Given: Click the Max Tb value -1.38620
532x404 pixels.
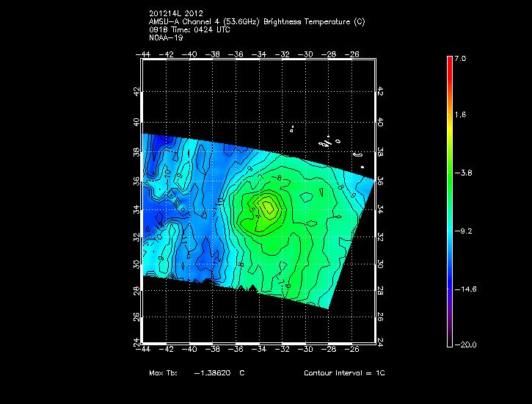Looking at the screenshot, I should click(x=213, y=373).
